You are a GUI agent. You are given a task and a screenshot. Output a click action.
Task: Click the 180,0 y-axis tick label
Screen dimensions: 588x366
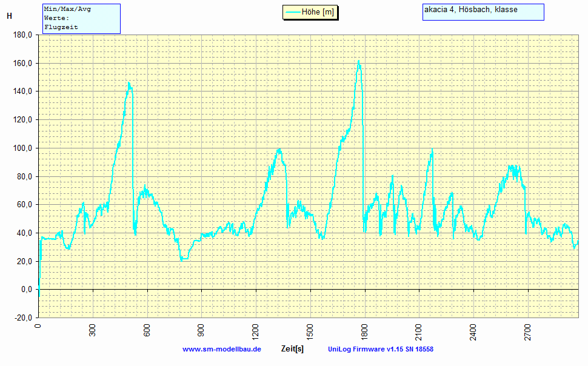coord(22,35)
